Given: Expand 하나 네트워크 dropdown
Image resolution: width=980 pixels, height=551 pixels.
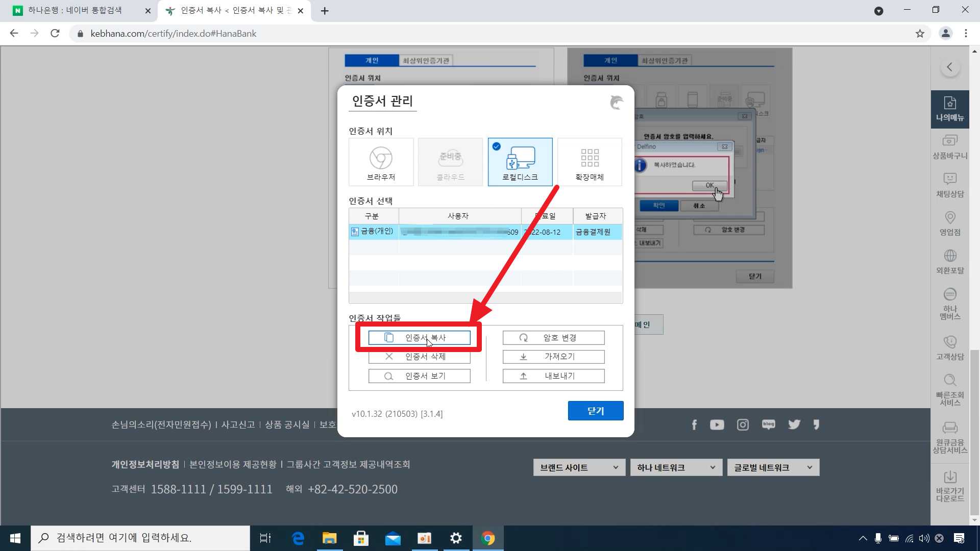Looking at the screenshot, I should point(676,467).
